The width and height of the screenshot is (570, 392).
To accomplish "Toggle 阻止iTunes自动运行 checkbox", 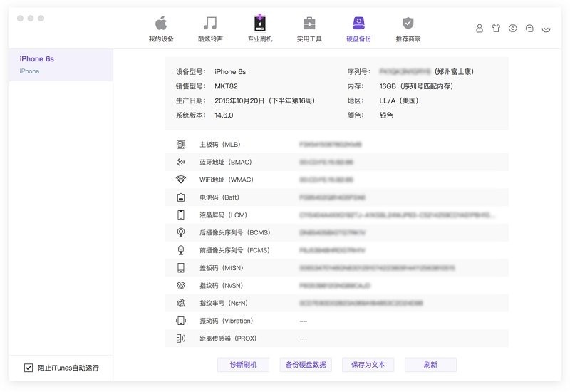I will coord(28,368).
